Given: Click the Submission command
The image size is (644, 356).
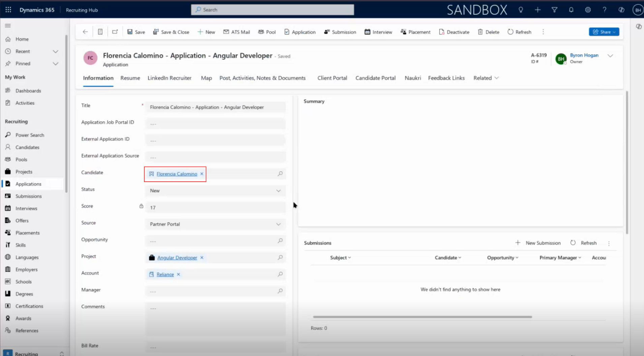Looking at the screenshot, I should pos(340,32).
